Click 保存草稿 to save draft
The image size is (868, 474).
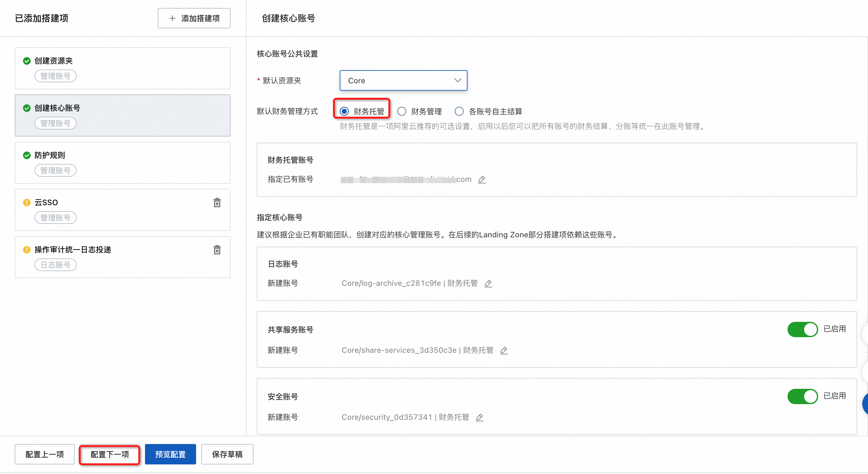[227, 455]
